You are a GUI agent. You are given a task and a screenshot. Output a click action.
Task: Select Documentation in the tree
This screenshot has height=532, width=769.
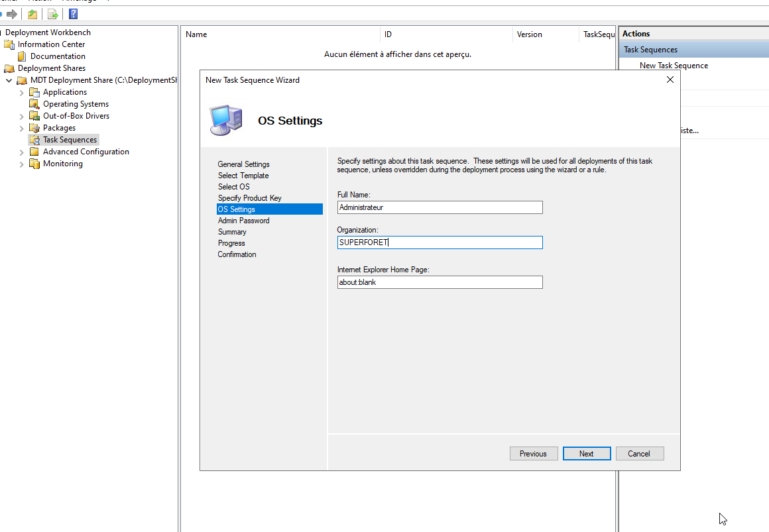[x=58, y=56]
